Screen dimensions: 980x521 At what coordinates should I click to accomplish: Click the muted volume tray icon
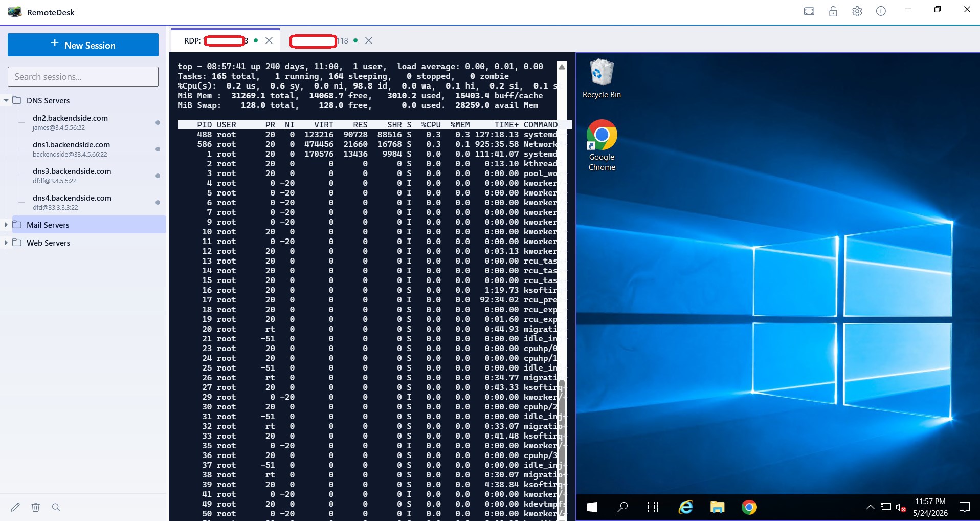click(x=901, y=508)
